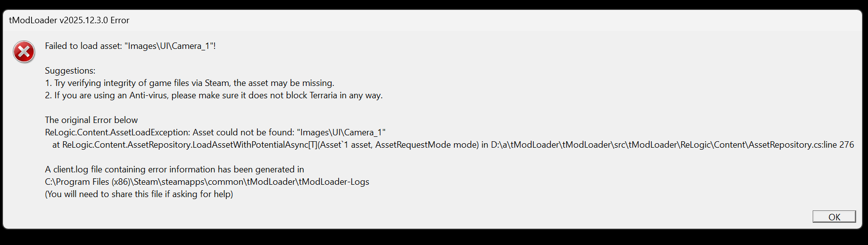Click suggestion 1 about verifying game files

pos(189,83)
